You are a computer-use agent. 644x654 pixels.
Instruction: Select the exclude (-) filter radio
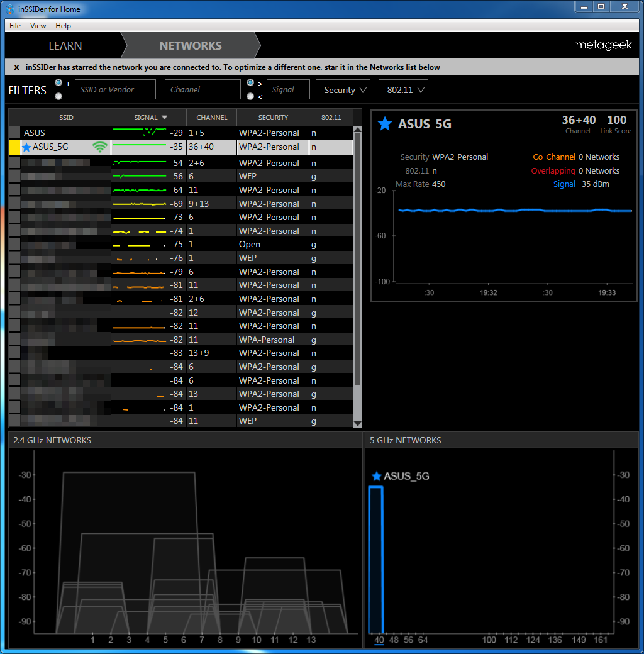coord(59,96)
